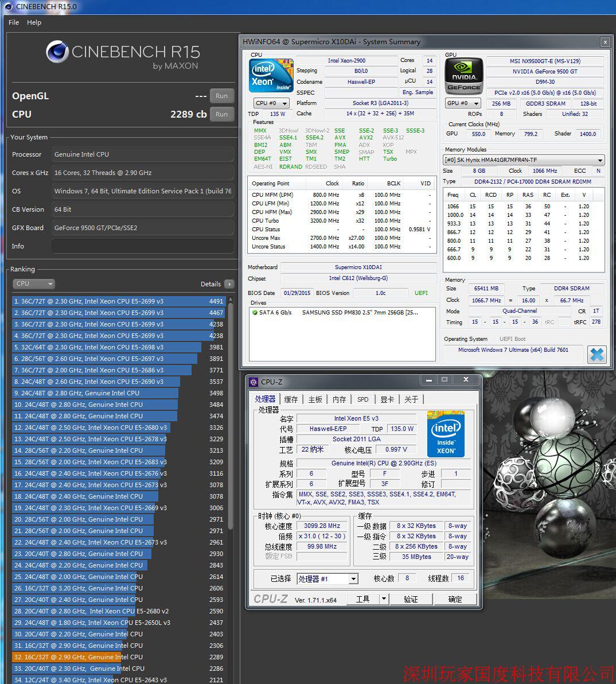Open the File menu in Cinebench
The height and width of the screenshot is (684, 616).
point(14,22)
